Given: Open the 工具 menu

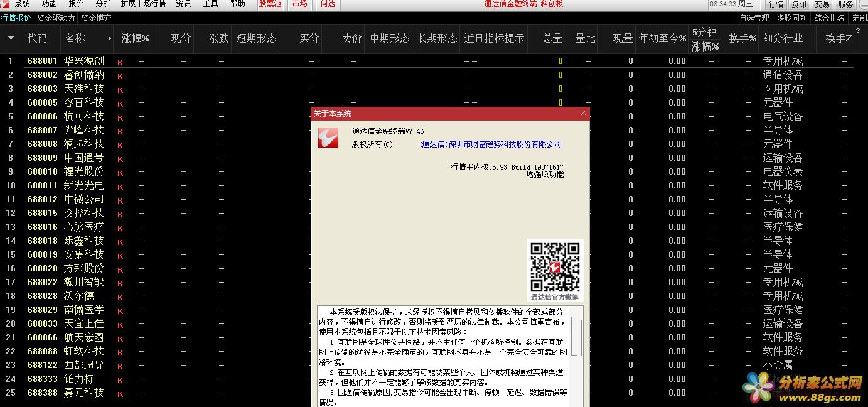Looking at the screenshot, I should (211, 4).
